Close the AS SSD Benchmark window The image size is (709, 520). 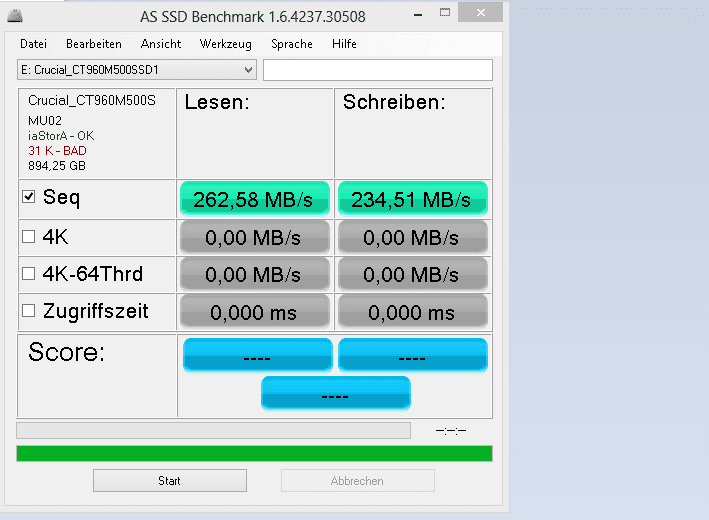pos(481,13)
